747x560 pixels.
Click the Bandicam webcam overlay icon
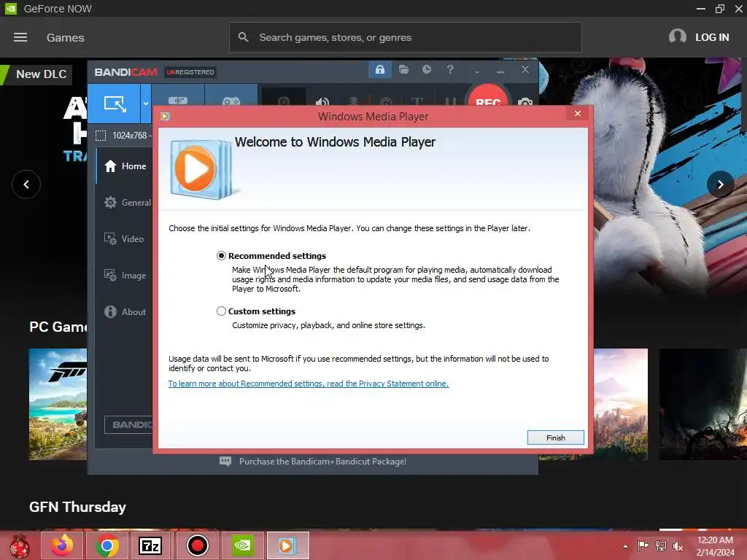tap(284, 101)
